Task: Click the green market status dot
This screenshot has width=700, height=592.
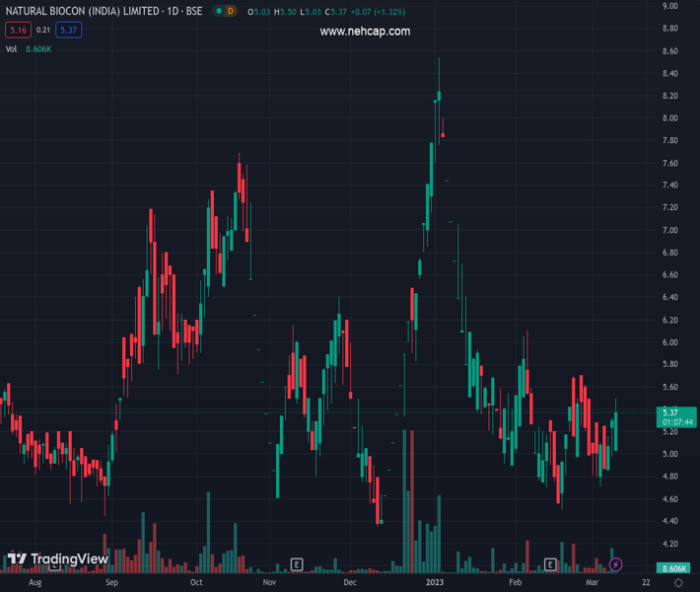Action: pyautogui.click(x=218, y=11)
